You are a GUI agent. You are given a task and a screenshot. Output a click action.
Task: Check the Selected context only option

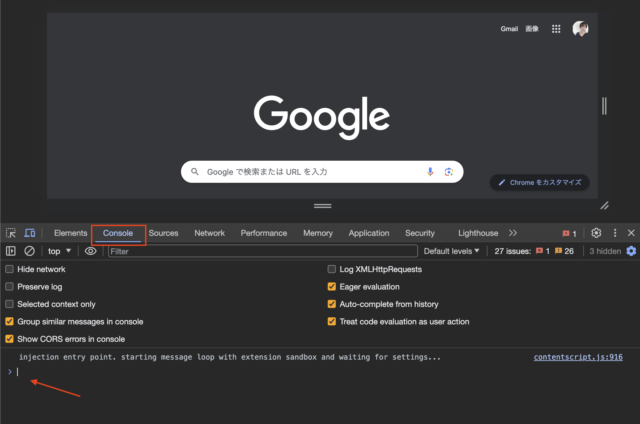(9, 304)
